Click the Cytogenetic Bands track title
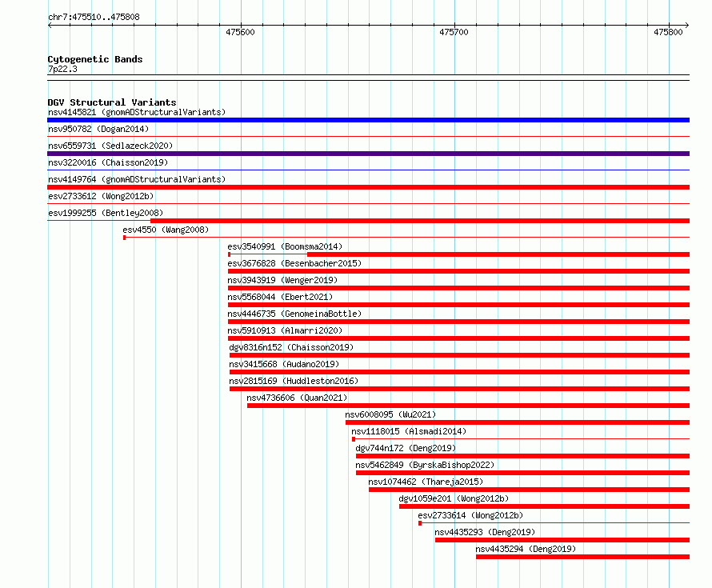This screenshot has width=712, height=588. click(x=95, y=59)
